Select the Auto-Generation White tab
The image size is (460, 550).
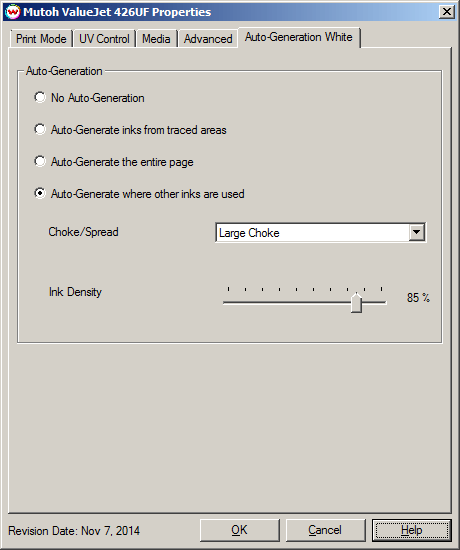(x=299, y=37)
